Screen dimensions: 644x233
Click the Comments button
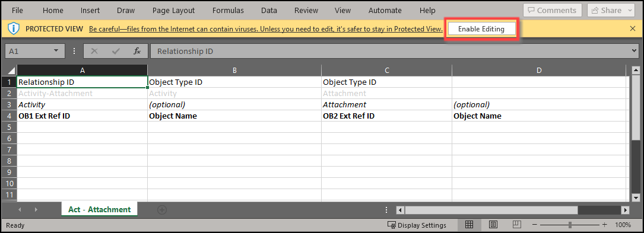pos(553,11)
